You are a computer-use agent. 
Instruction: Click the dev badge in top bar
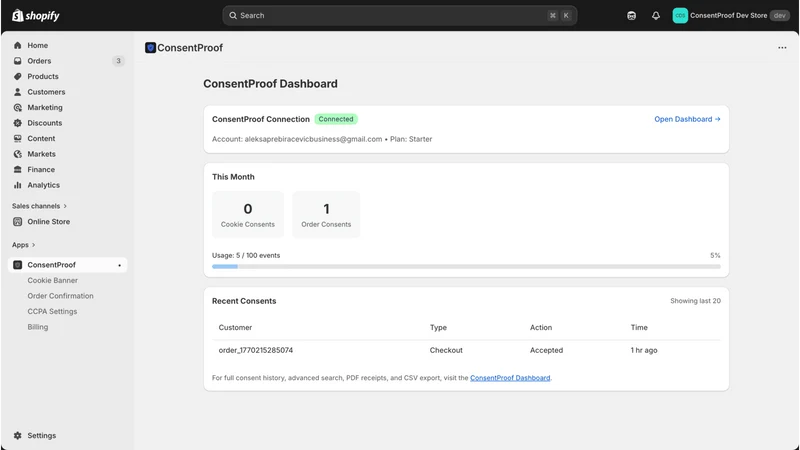coord(779,15)
